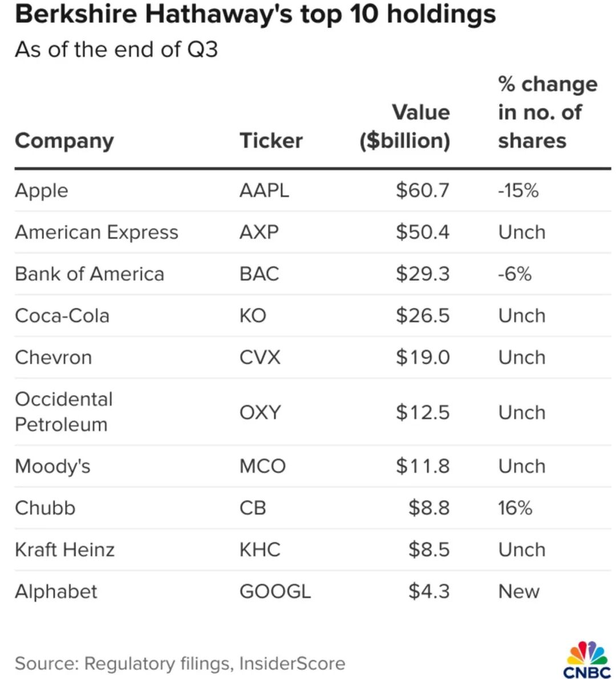Select the Apple company name
Screen dimensions: 616x679
42,190
